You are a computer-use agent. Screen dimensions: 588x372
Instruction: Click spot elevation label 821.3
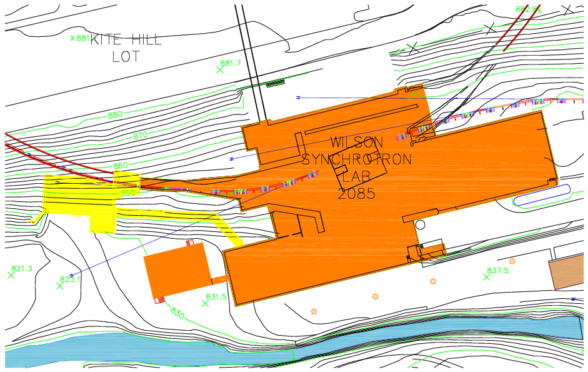click(x=22, y=269)
